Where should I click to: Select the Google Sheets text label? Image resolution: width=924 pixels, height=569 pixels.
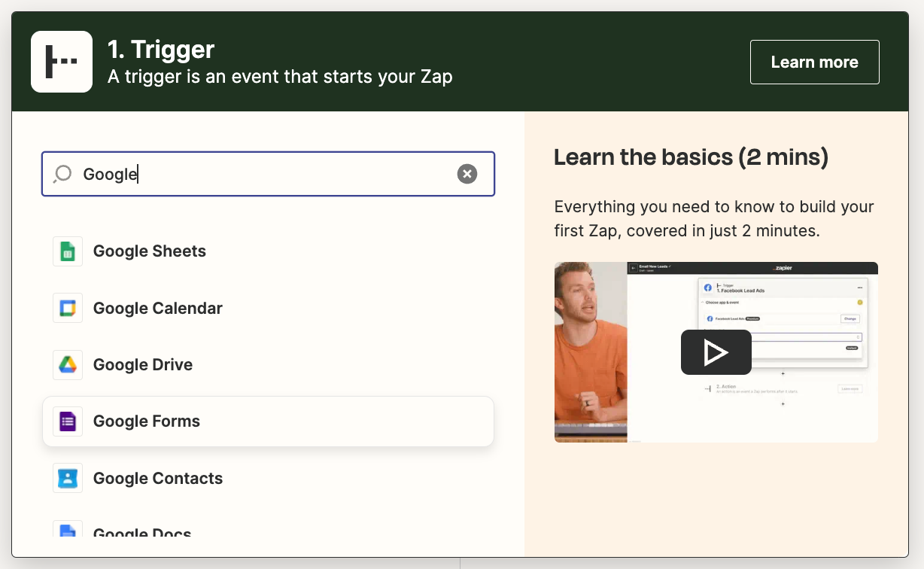click(150, 251)
